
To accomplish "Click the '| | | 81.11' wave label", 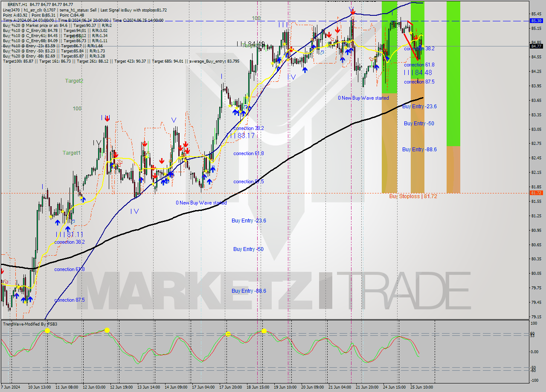I will pos(69,234).
